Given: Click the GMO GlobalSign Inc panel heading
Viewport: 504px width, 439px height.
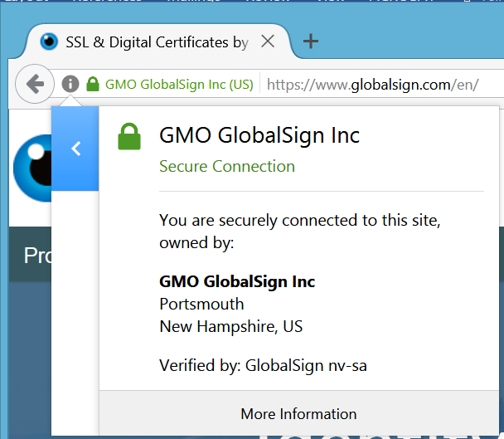Looking at the screenshot, I should [x=259, y=134].
